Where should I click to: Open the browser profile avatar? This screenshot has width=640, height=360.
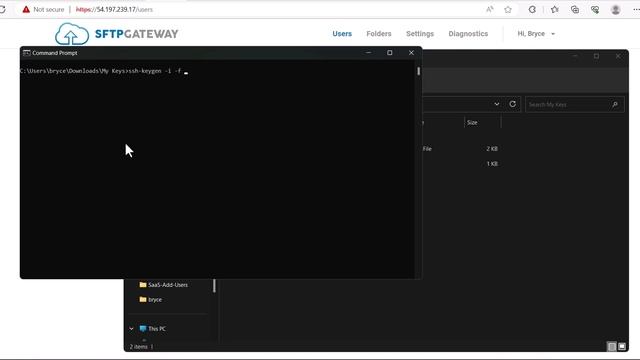tap(616, 9)
